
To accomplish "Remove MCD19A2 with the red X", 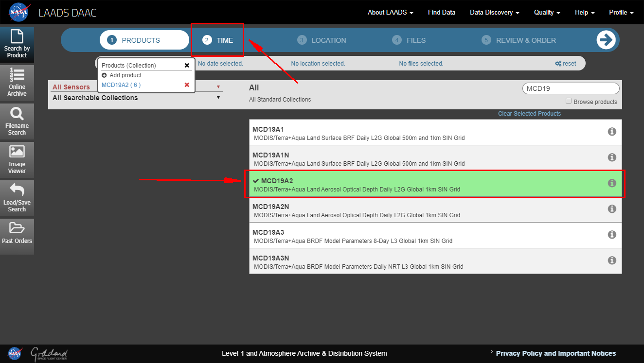I will pos(187,85).
